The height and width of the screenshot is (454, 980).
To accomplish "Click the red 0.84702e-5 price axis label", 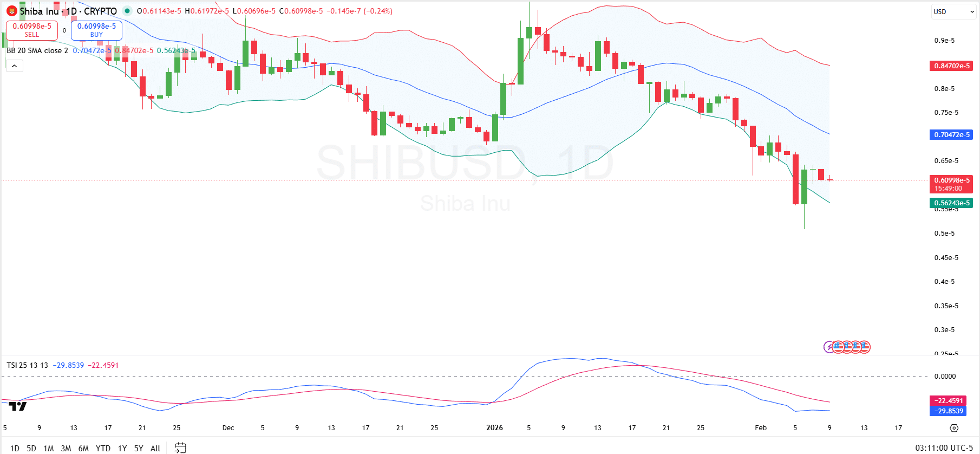I will coord(951,66).
